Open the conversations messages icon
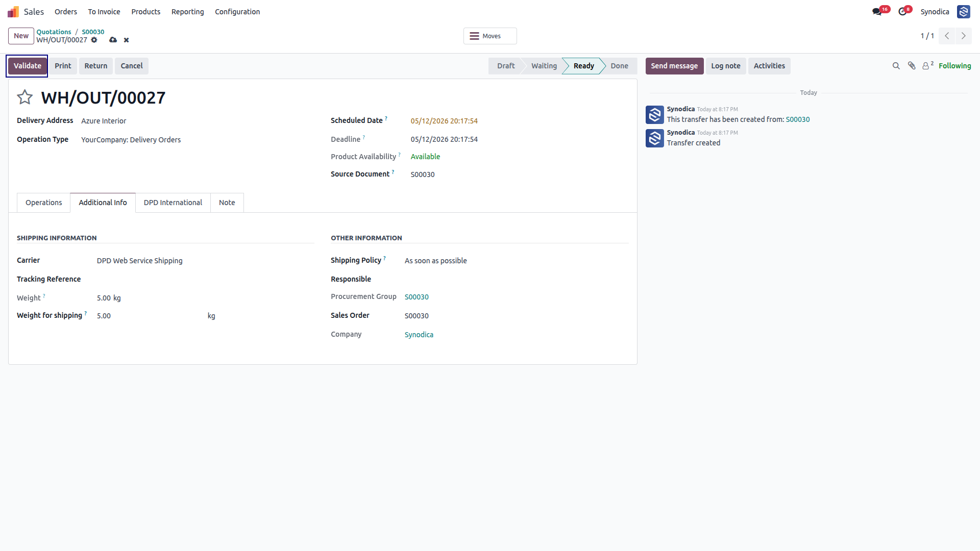Image resolution: width=980 pixels, height=551 pixels. click(877, 11)
